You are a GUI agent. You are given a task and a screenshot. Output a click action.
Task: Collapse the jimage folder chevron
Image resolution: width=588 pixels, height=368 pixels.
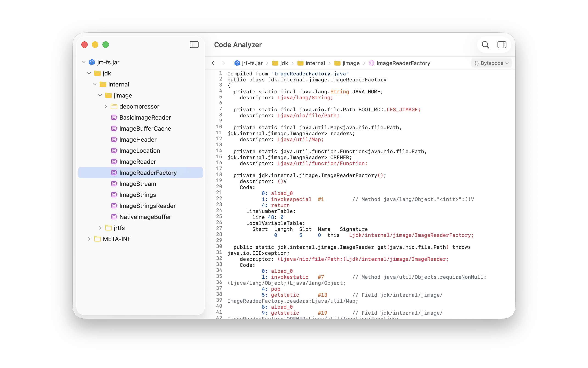click(x=100, y=95)
